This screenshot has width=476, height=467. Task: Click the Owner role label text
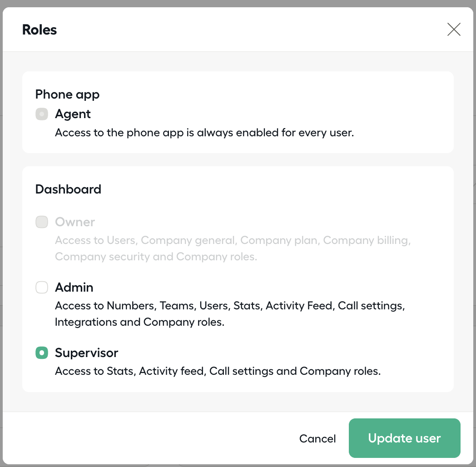pos(75,222)
